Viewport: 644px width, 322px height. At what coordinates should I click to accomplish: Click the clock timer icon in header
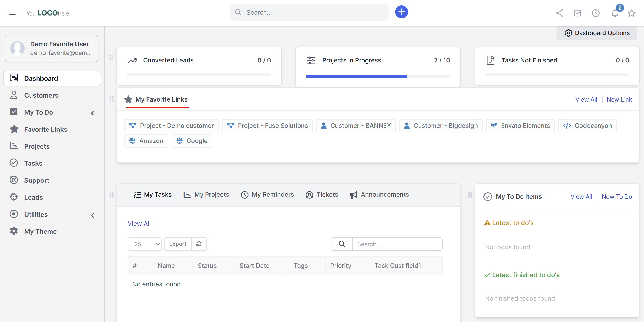point(596,13)
